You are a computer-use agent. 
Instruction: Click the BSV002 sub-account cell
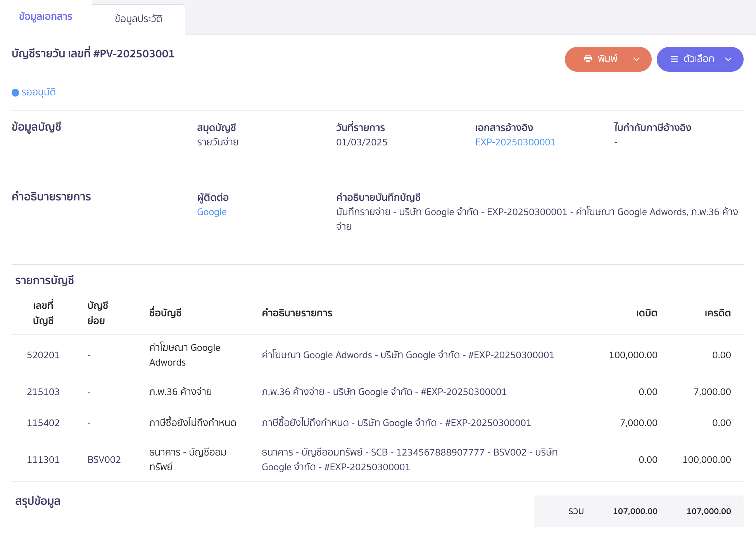pos(104,460)
